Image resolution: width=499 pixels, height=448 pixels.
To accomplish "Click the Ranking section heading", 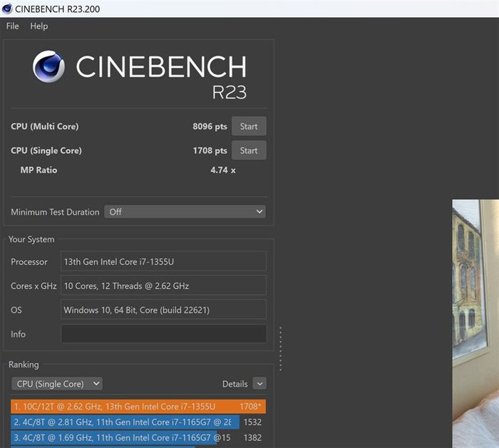I will click(x=24, y=365).
